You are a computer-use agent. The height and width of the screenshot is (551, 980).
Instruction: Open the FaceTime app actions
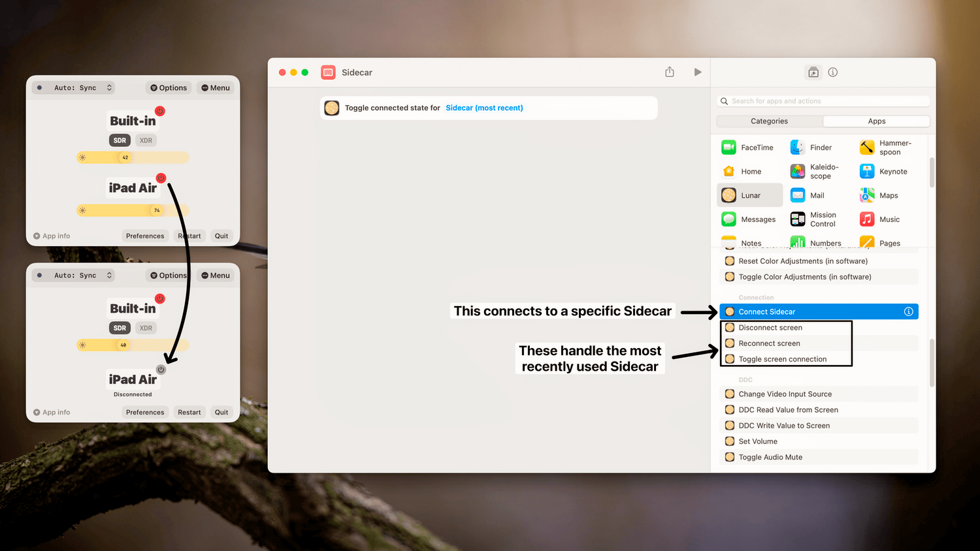pyautogui.click(x=748, y=148)
